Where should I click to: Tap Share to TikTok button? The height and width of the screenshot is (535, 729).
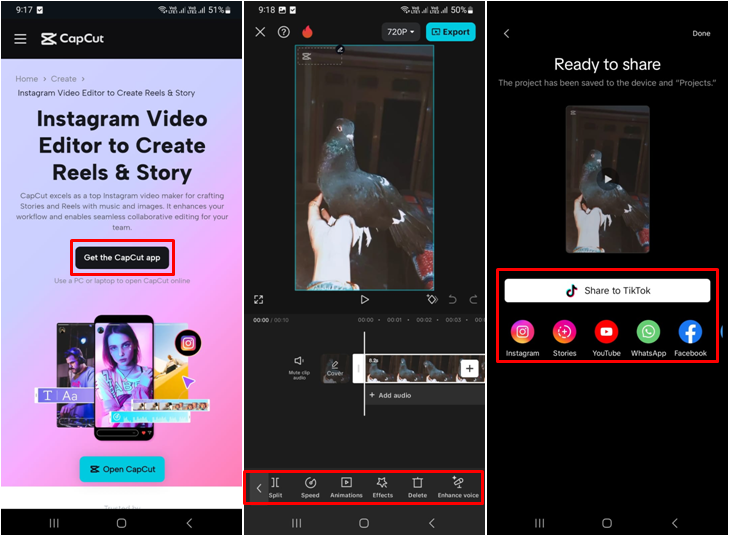click(607, 291)
